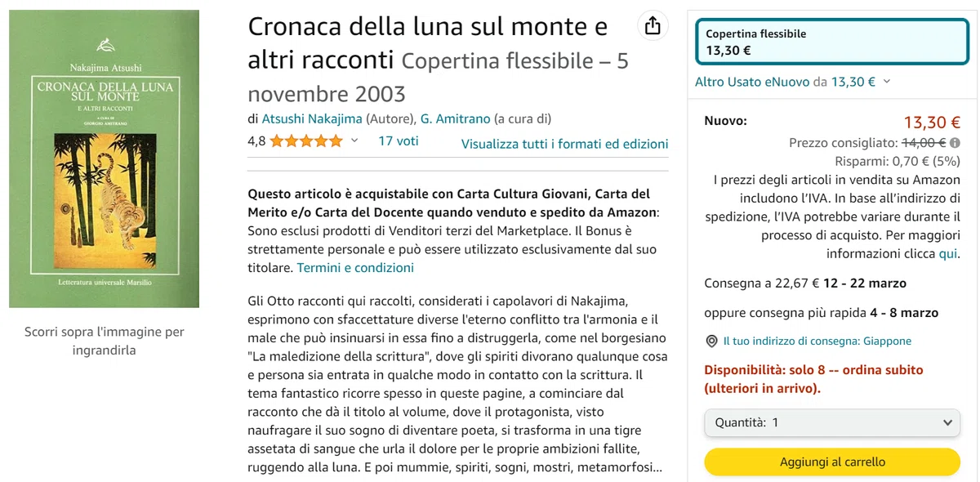Click the location pin icon for delivery address
This screenshot has width=980, height=482.
coord(711,341)
